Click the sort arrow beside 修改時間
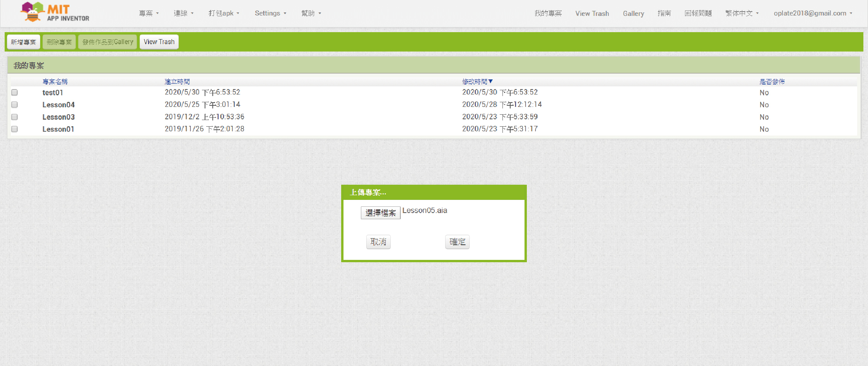 click(490, 81)
